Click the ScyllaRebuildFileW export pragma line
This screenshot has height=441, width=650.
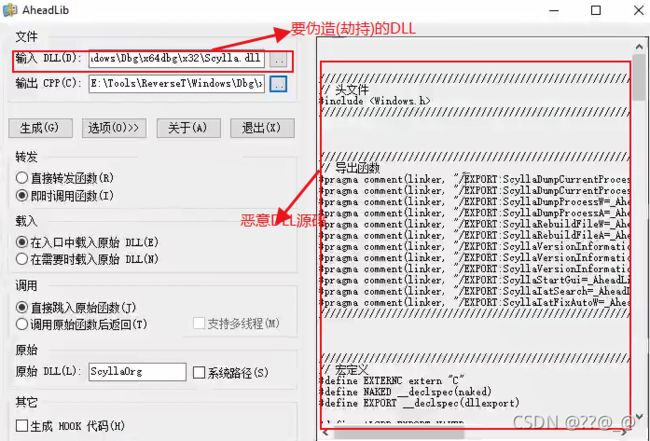(x=475, y=224)
